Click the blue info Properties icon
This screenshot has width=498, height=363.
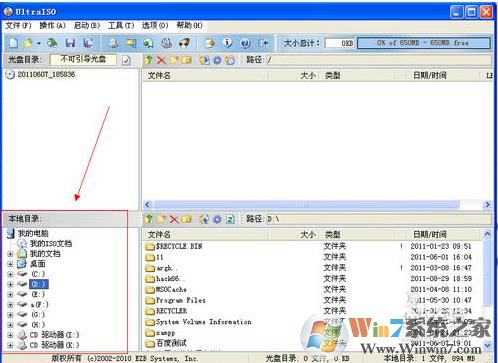(x=228, y=43)
